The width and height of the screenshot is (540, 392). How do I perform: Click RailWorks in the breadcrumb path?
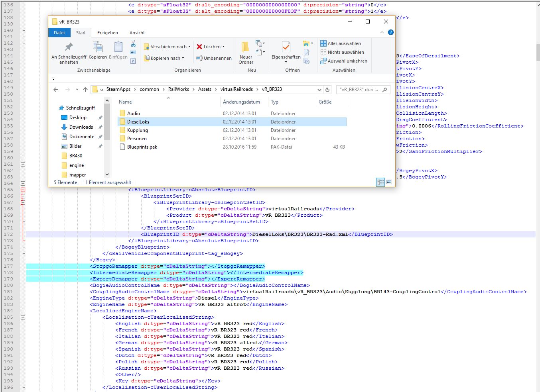click(178, 89)
